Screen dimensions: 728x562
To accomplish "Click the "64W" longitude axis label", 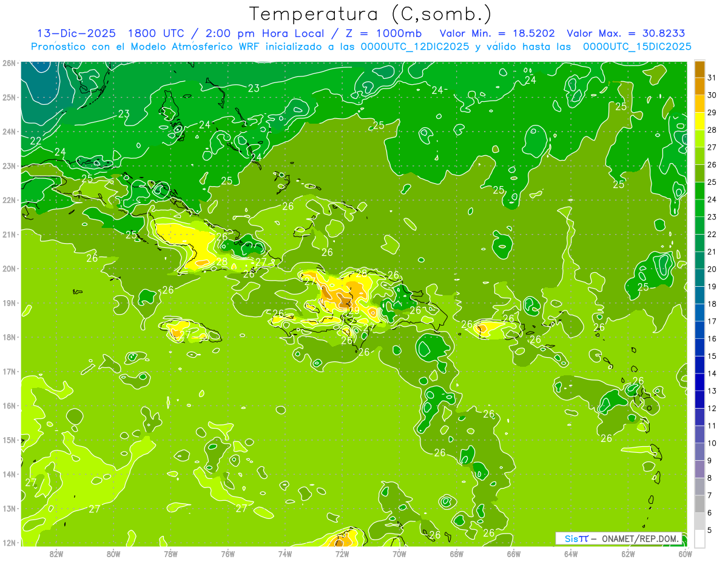I will (571, 554).
